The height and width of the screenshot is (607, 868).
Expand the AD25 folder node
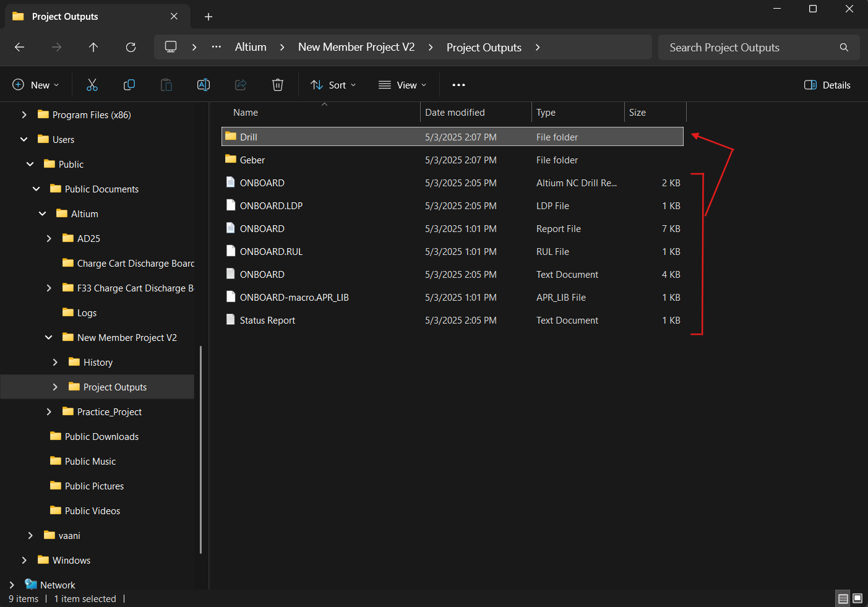click(x=49, y=238)
